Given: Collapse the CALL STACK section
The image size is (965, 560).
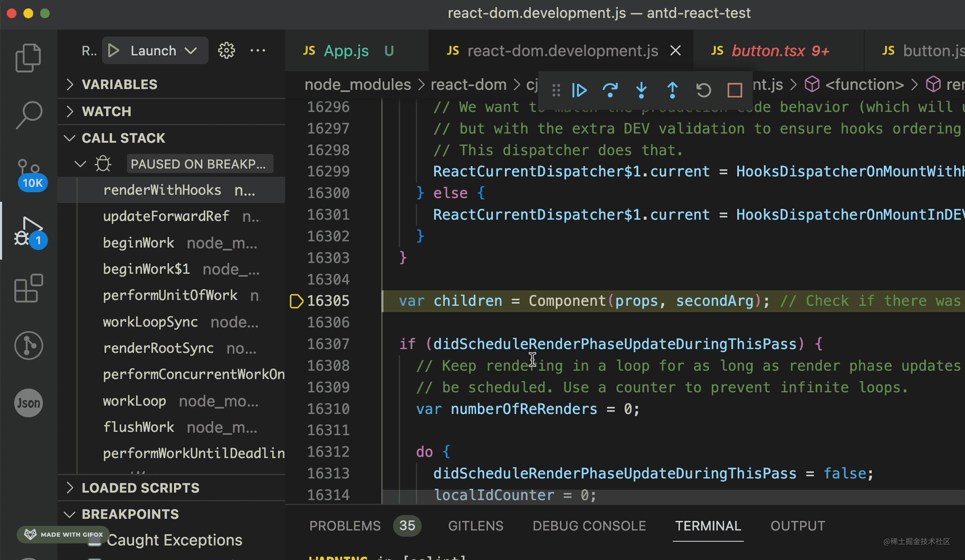Looking at the screenshot, I should click(x=123, y=138).
